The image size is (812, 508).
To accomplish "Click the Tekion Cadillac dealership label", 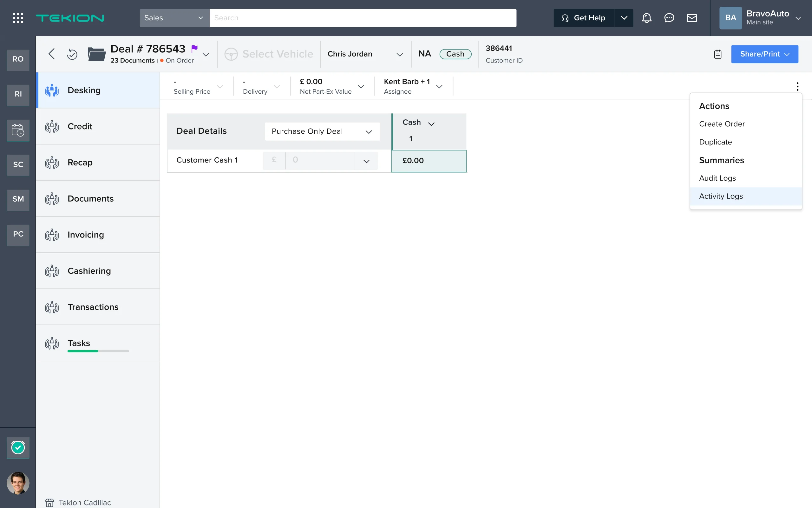I will point(85,503).
